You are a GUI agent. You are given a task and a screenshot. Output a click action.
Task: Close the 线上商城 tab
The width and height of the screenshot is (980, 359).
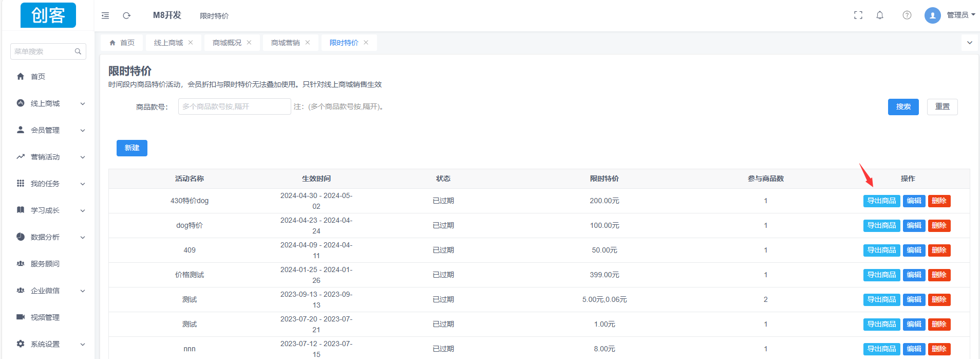click(x=191, y=43)
